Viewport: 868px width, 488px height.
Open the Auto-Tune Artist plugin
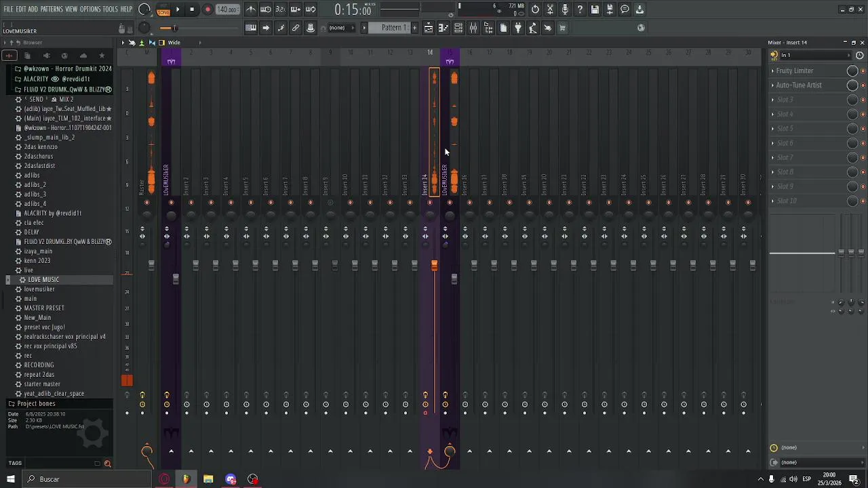coord(799,85)
